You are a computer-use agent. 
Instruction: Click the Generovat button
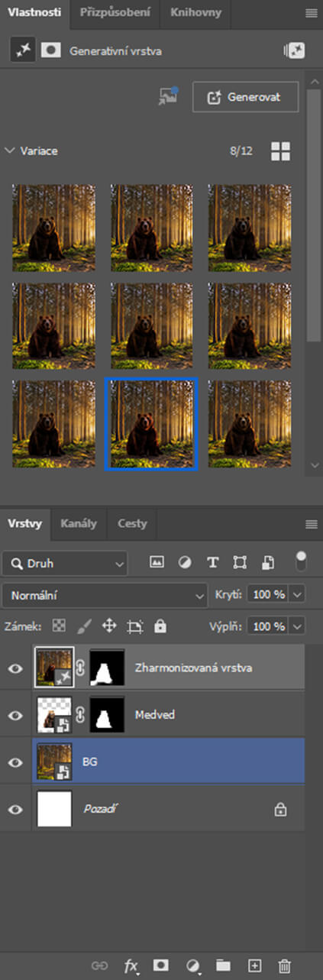(x=246, y=97)
